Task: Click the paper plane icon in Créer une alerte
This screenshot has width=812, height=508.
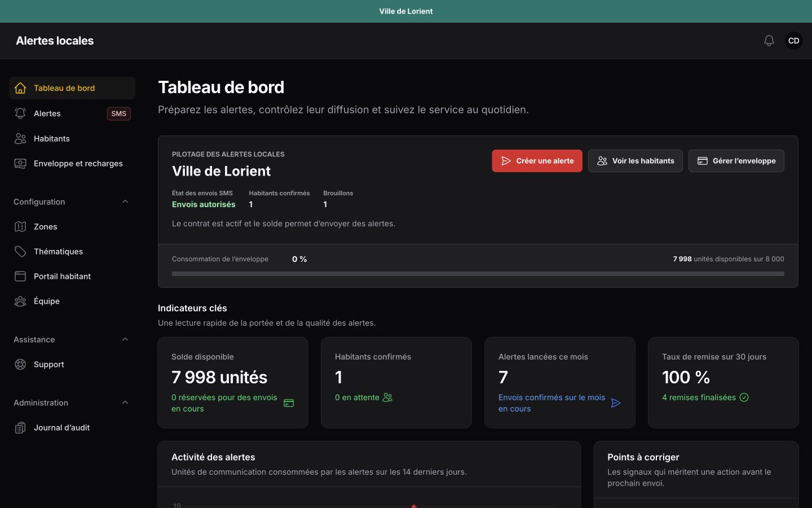Action: [x=506, y=161]
